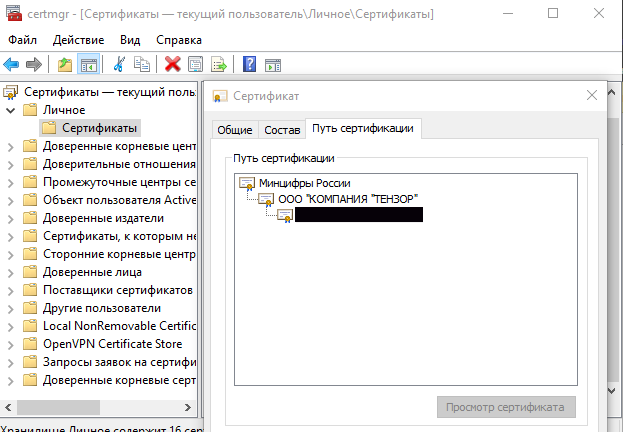Screen dimensions: 623x432
Task: Click the right pane scroll down arrow
Action: coord(612,391)
